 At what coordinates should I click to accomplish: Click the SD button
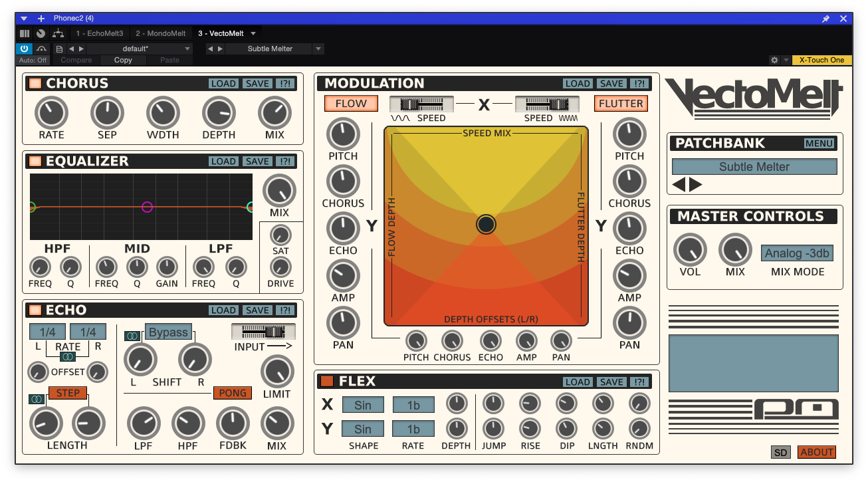click(781, 452)
